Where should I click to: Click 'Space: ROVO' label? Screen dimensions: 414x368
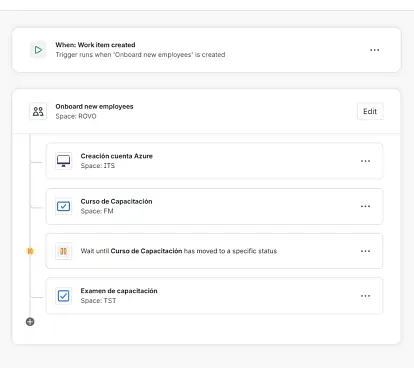(x=76, y=116)
